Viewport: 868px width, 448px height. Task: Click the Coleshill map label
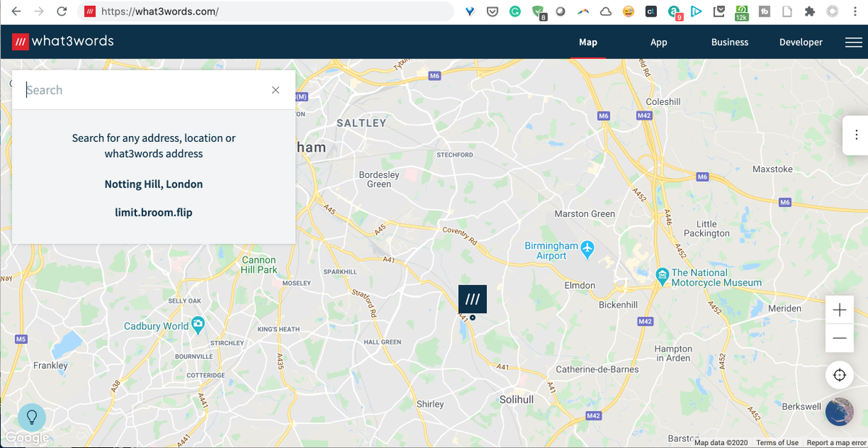(x=663, y=102)
